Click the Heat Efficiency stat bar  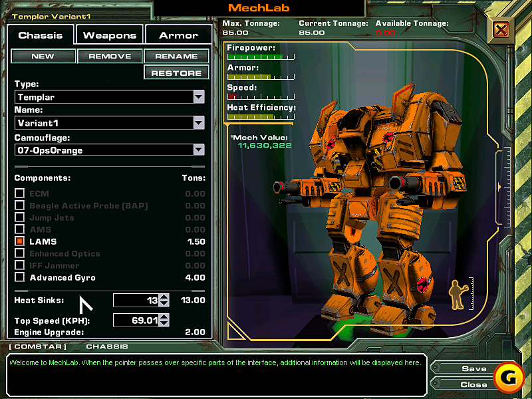261,116
